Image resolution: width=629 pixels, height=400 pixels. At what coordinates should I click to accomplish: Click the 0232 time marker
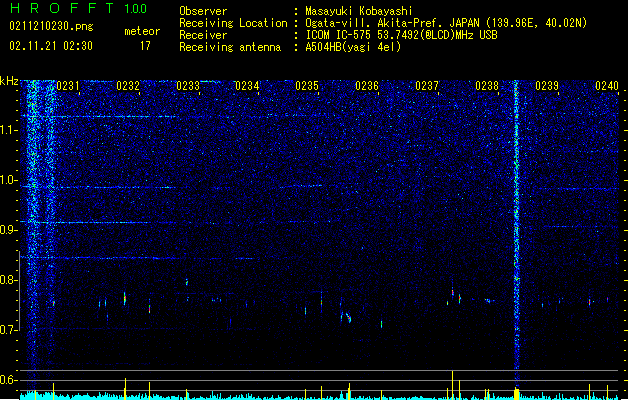click(128, 86)
